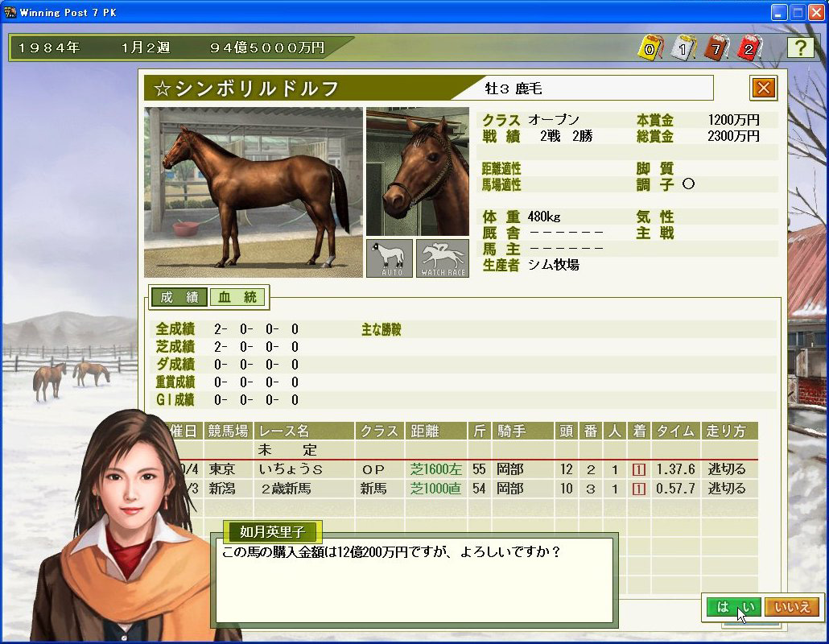Click the first-place mark in 2歳新馬 row
The width and height of the screenshot is (829, 644).
click(639, 489)
